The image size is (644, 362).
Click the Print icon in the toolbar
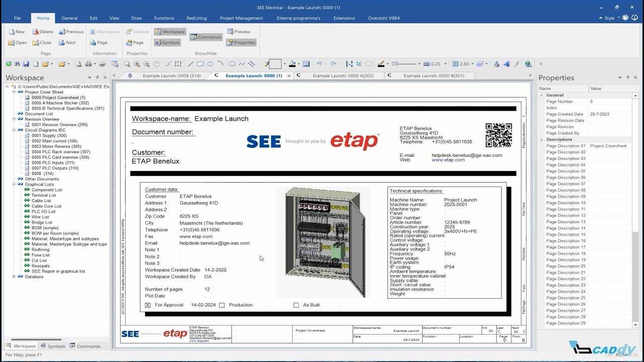click(89, 64)
